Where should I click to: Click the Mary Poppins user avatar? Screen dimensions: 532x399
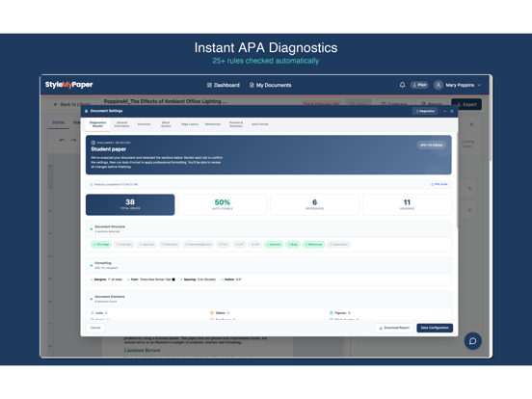439,85
